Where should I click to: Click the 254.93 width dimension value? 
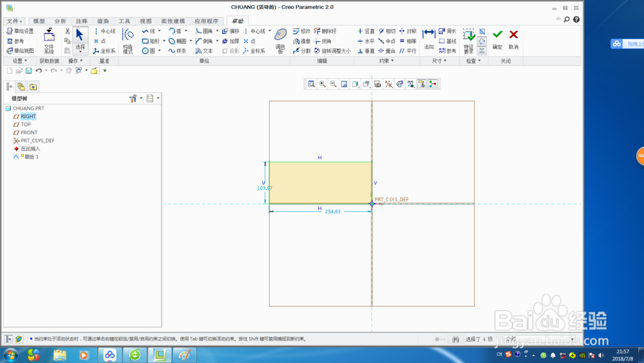point(333,211)
